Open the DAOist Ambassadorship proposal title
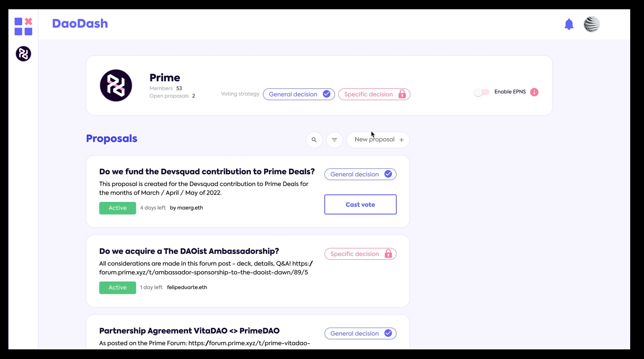This screenshot has width=644, height=359. click(189, 251)
